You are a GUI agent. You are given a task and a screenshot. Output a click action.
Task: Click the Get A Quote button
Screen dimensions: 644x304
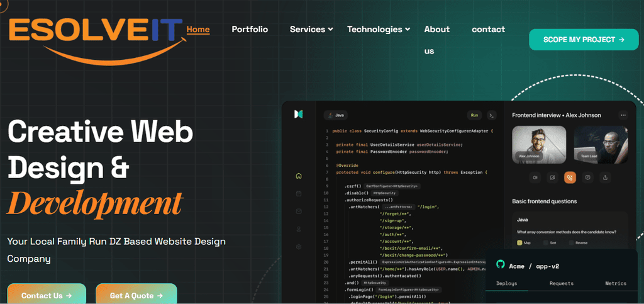tap(136, 294)
